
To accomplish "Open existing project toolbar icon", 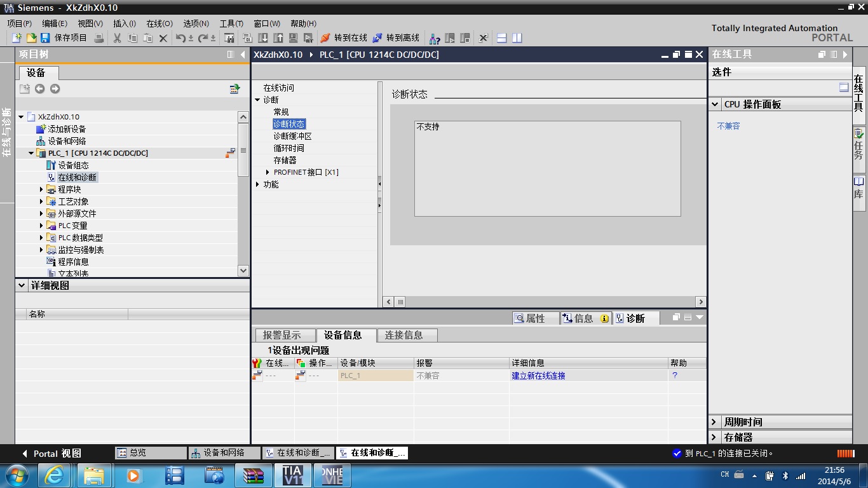I will [31, 38].
